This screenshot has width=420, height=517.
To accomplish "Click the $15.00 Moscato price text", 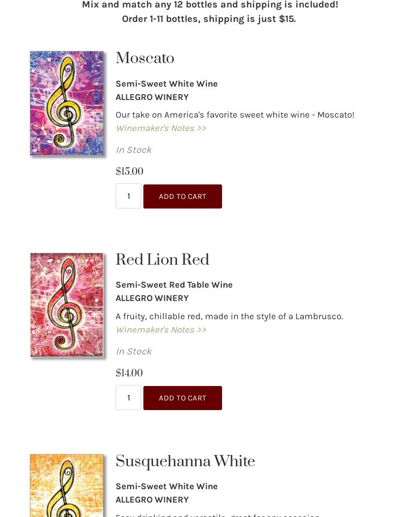I will [129, 172].
